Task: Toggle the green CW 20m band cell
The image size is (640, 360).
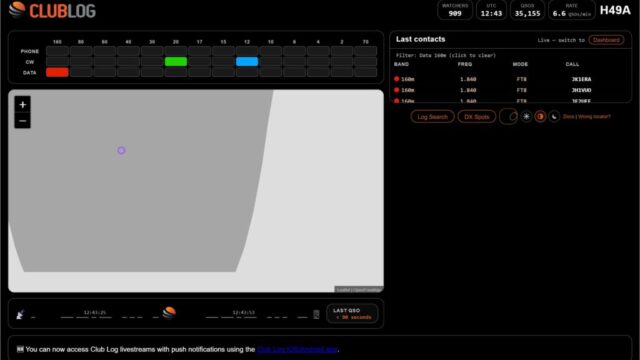Action: (x=176, y=62)
